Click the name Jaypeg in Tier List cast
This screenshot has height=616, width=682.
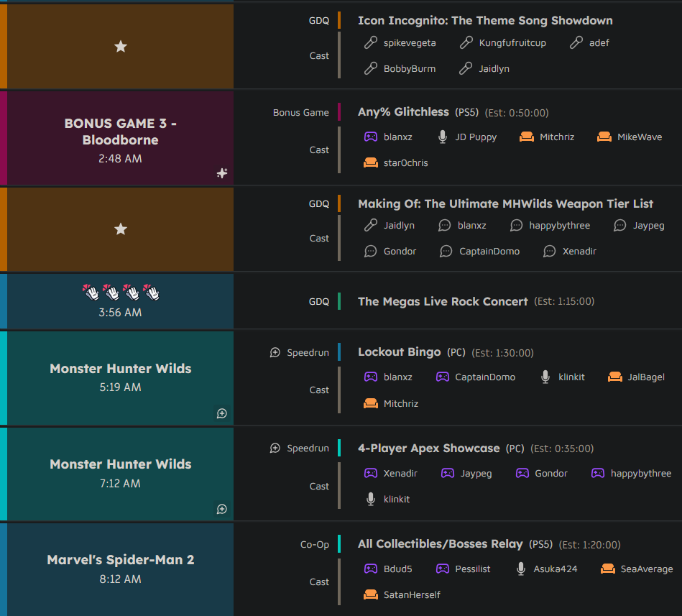(648, 226)
